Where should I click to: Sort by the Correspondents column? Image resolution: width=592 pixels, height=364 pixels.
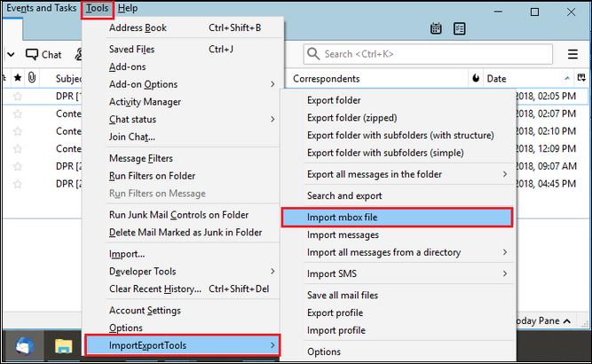[x=379, y=78]
